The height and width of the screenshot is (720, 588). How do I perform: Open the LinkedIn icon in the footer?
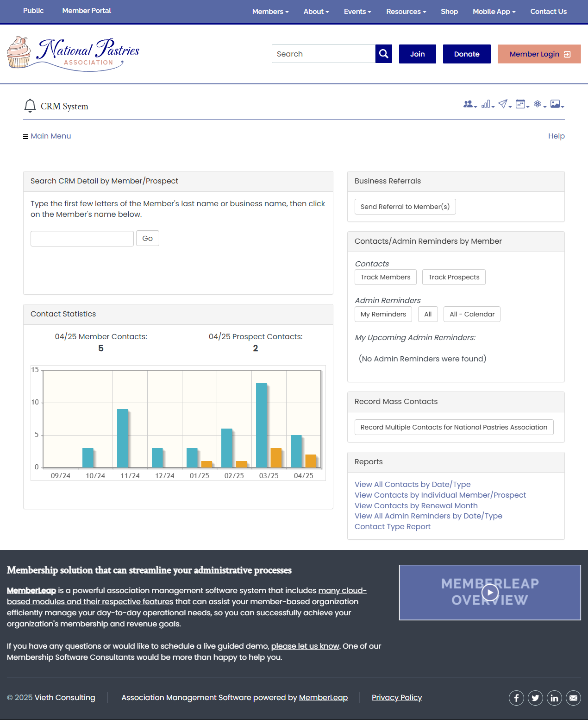point(554,698)
